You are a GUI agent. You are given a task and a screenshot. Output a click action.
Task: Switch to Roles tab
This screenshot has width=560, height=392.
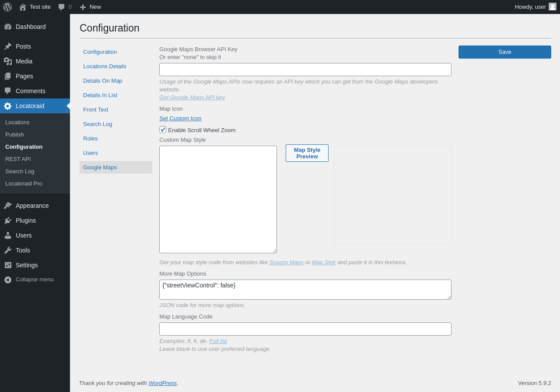tap(116, 138)
